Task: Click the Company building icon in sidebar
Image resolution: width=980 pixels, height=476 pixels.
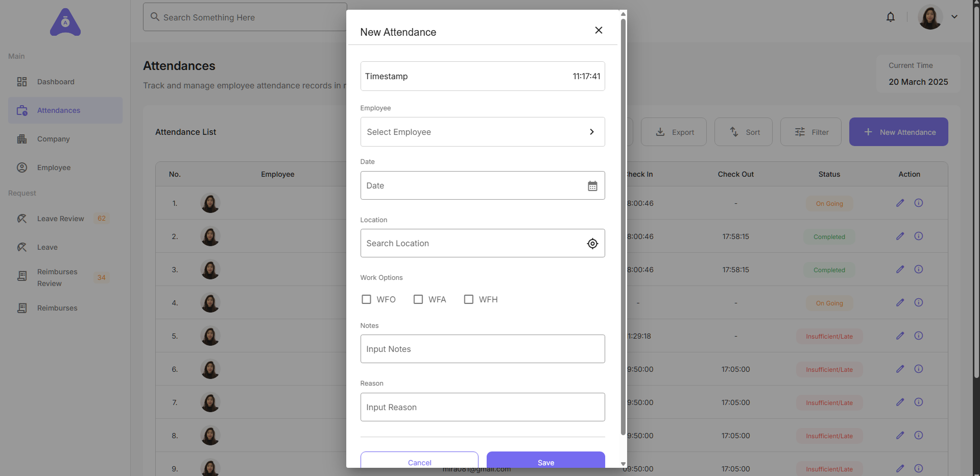Action: pyautogui.click(x=22, y=139)
